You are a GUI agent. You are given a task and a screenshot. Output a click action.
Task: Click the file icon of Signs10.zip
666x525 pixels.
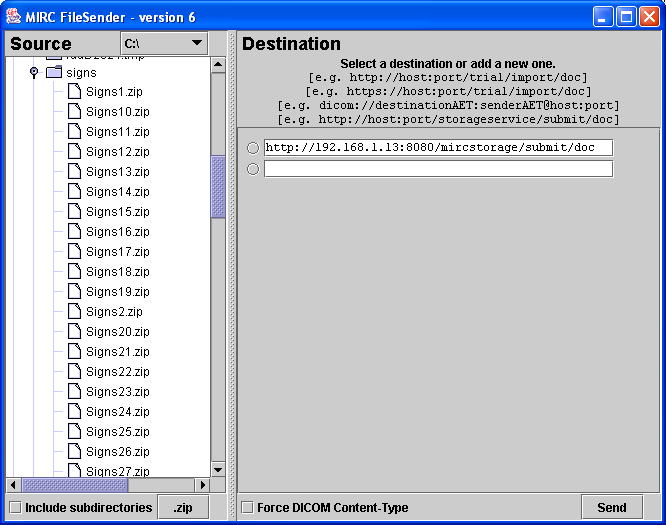click(x=74, y=111)
